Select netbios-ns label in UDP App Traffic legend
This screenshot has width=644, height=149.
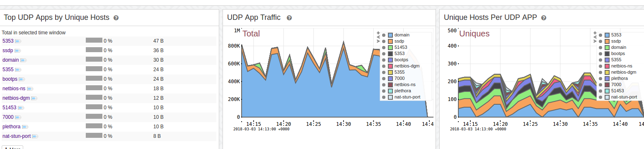(x=405, y=84)
